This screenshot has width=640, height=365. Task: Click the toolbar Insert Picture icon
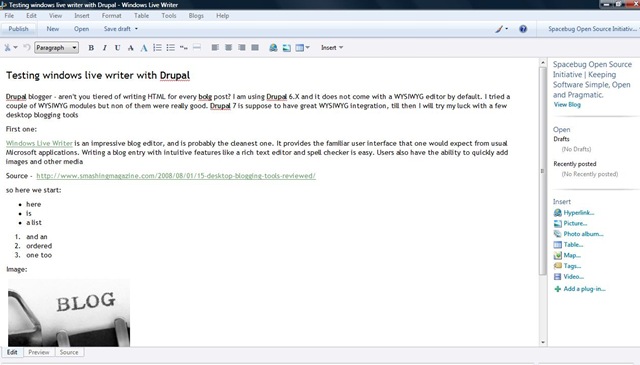287,48
